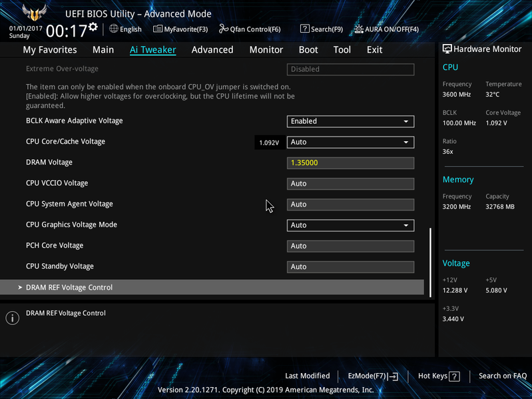
Task: Click Memory heading in Hardware Monitor
Action: pos(458,179)
